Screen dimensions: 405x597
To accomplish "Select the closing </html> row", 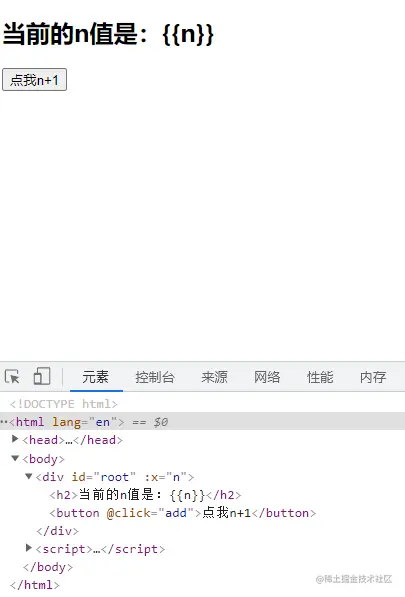I will click(35, 585).
